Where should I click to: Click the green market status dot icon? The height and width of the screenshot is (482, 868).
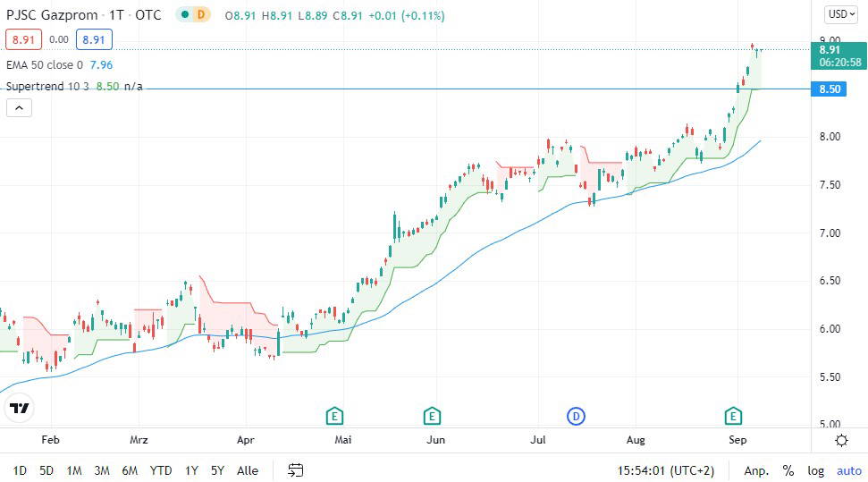185,15
